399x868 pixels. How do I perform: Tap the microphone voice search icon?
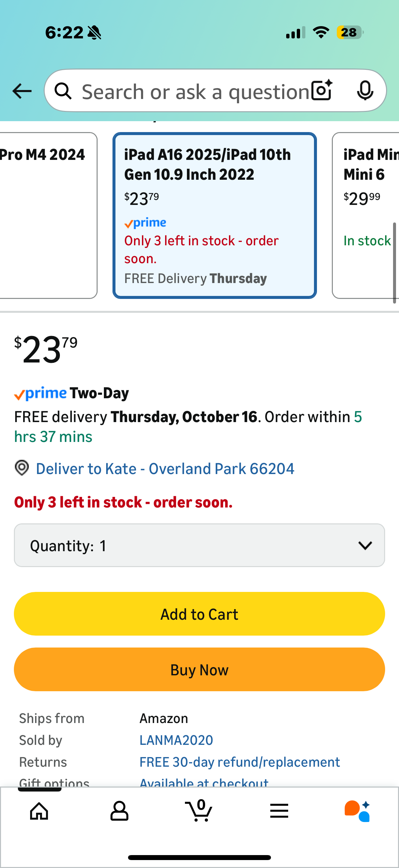365,90
